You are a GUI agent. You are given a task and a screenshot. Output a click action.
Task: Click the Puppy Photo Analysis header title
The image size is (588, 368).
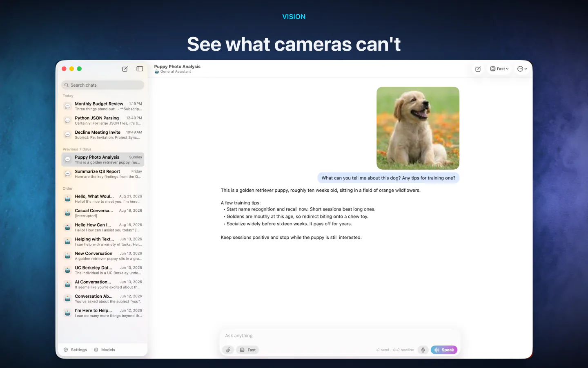tap(177, 67)
